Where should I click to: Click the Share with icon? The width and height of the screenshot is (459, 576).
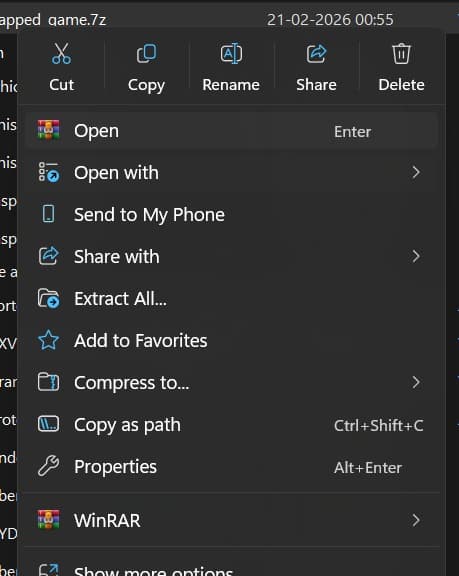[x=48, y=256]
